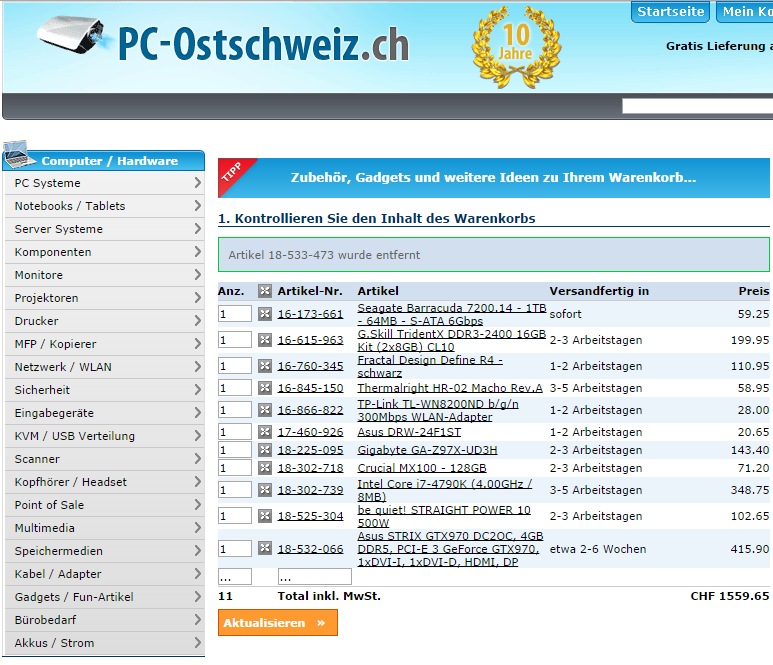Screen dimensions: 773x665
Task: Open the Scanner category
Action: coord(105,459)
